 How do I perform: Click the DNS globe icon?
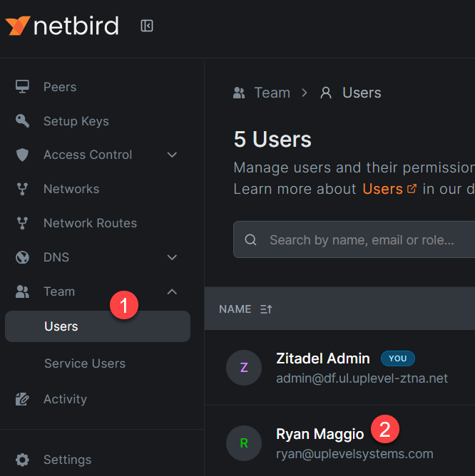(x=23, y=257)
